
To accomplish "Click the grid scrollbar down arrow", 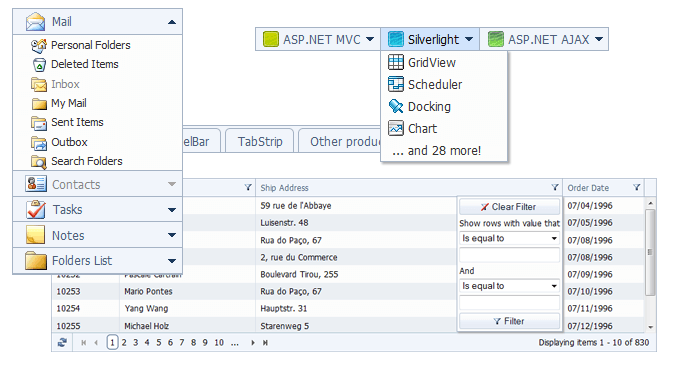I will coord(650,327).
